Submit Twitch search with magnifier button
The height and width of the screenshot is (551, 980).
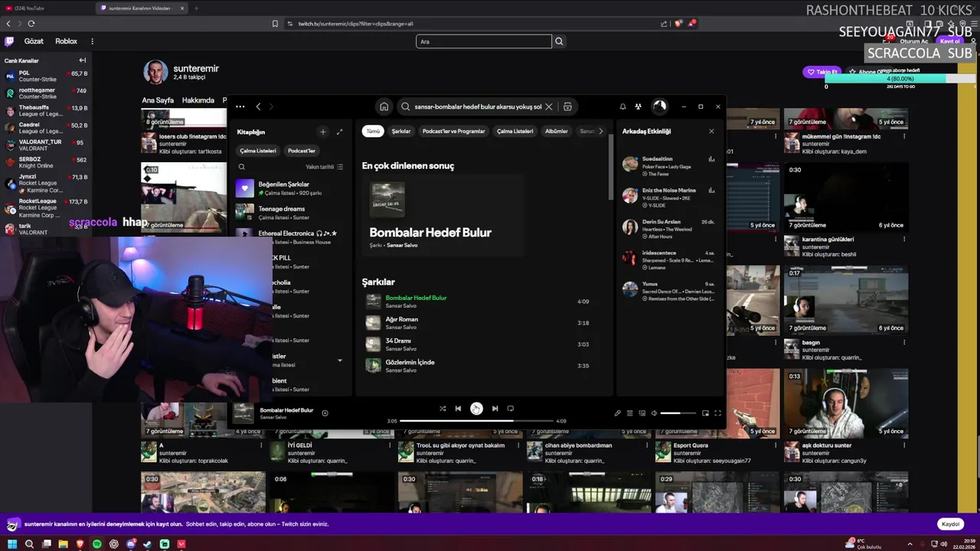559,41
